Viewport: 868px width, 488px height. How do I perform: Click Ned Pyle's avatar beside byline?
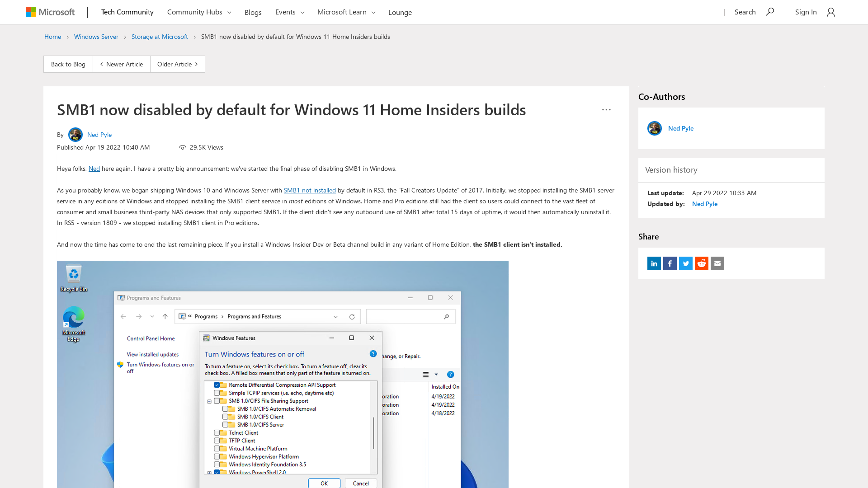coord(75,135)
